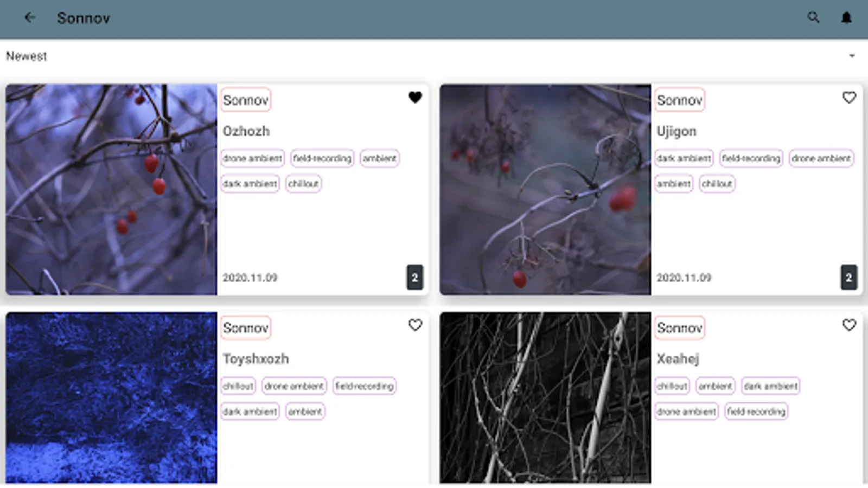
Task: Select field-recording tag on Ujigon
Action: tap(751, 158)
